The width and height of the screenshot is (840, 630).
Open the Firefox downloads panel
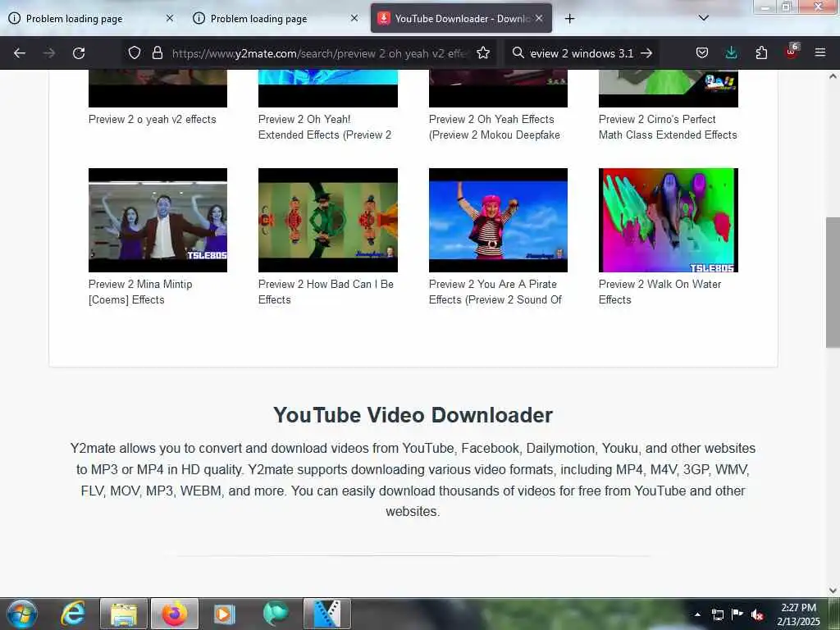point(731,52)
